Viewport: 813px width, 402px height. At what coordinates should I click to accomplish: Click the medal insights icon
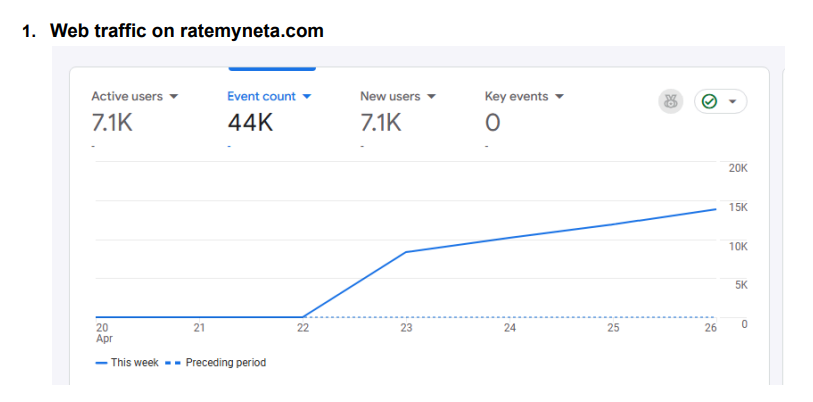(x=670, y=102)
